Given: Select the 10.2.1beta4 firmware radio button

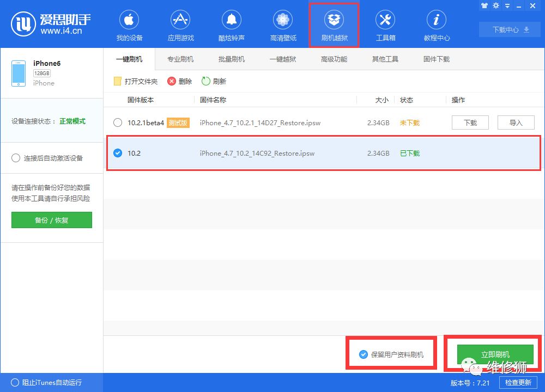Looking at the screenshot, I should click(118, 122).
